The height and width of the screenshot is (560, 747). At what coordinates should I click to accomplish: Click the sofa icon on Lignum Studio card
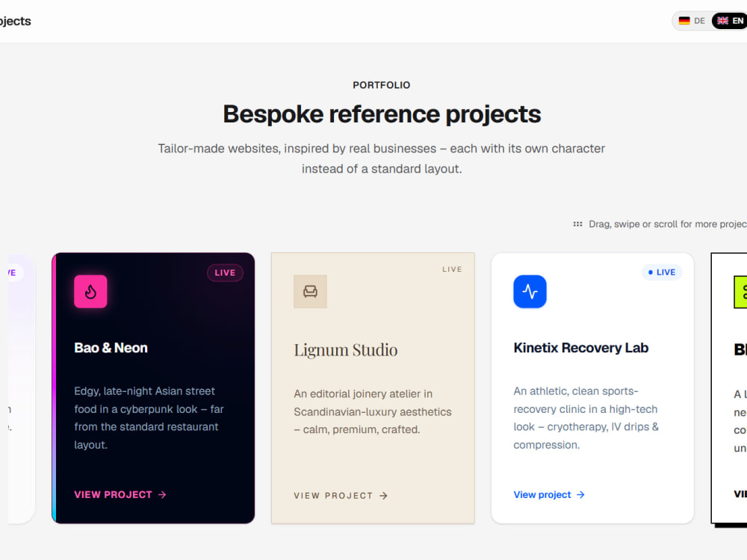(x=310, y=291)
